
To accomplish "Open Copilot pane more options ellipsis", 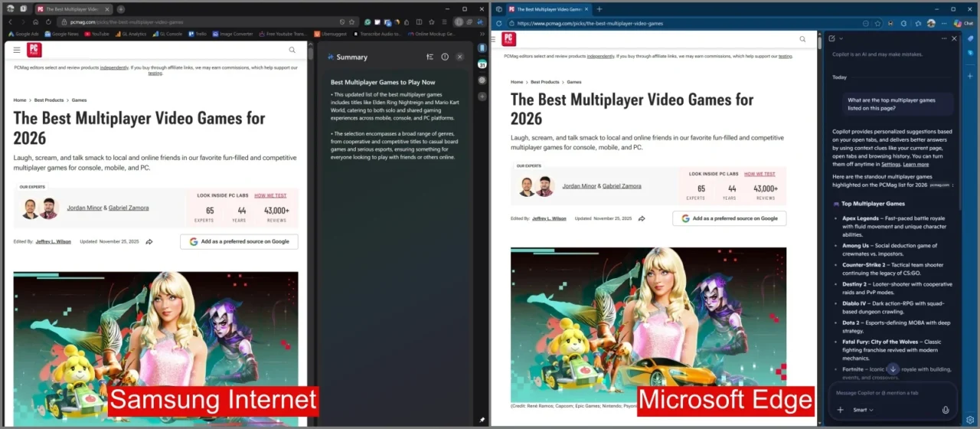I will [944, 38].
